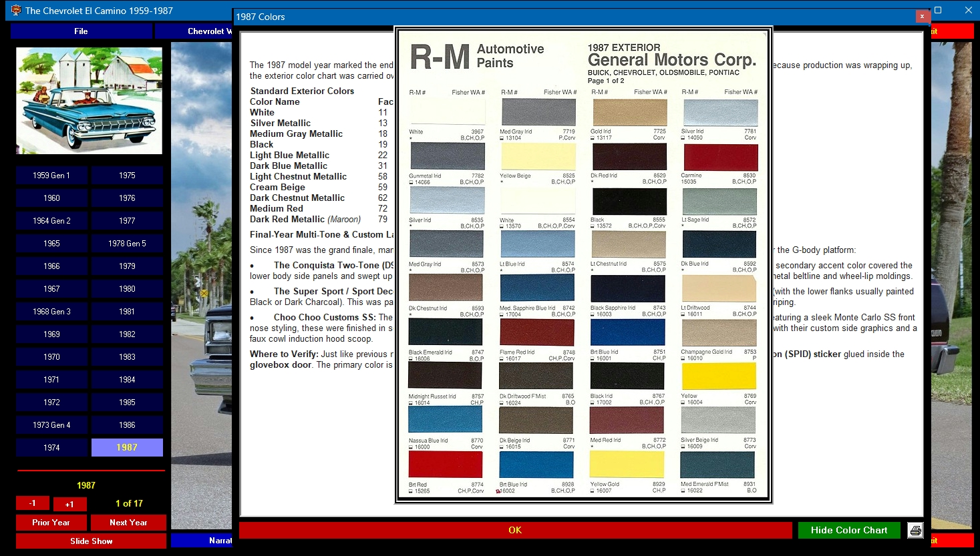Select the 1971 year button
Image resolution: width=980 pixels, height=556 pixels.
pyautogui.click(x=51, y=380)
